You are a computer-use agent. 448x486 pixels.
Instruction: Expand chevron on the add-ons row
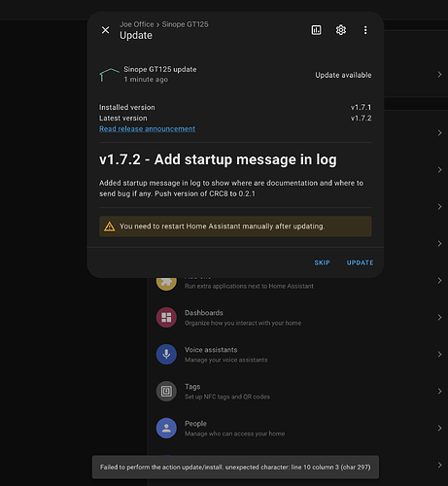(439, 281)
